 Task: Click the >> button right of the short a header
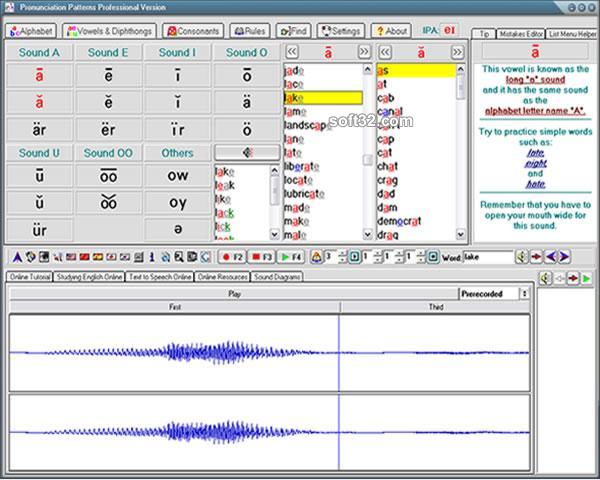[x=457, y=52]
